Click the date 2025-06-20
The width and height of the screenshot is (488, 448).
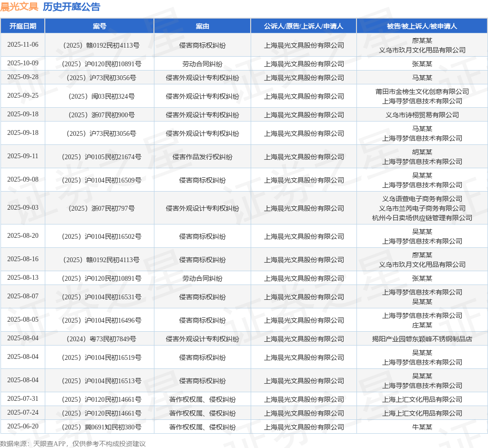pos(23,426)
